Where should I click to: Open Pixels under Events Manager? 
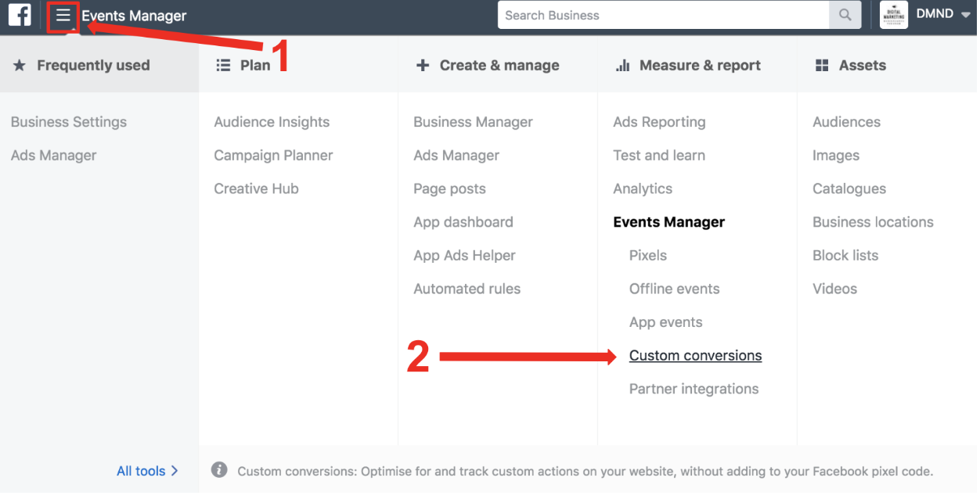(648, 256)
